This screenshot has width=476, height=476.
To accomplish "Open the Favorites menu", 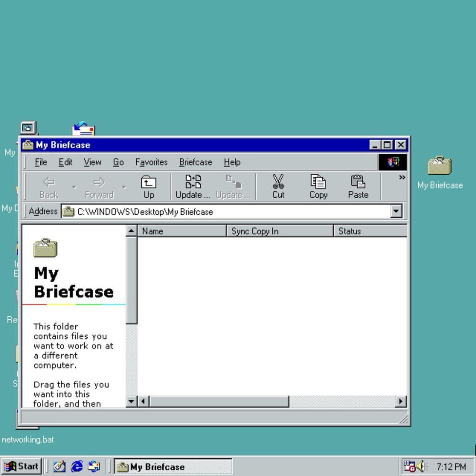I will 151,162.
